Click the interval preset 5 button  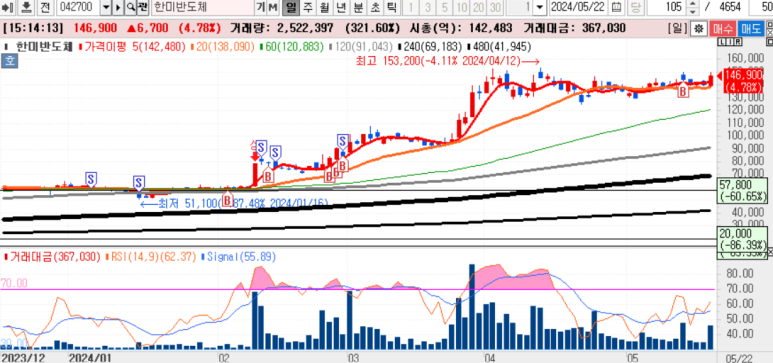[445, 7]
